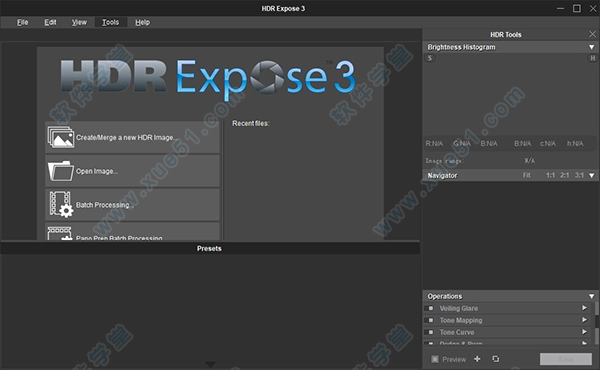Click the reset loop icon near Preview
The width and height of the screenshot is (600, 370).
click(496, 359)
